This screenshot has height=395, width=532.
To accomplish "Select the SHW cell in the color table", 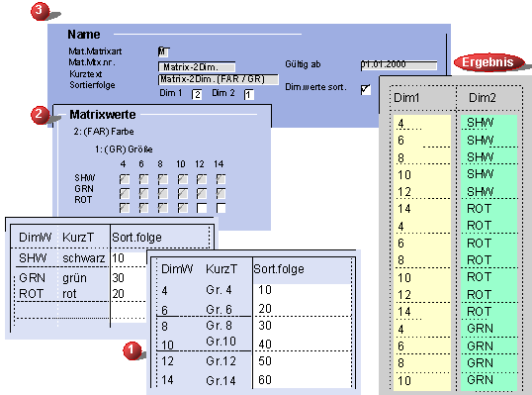I will [33, 258].
